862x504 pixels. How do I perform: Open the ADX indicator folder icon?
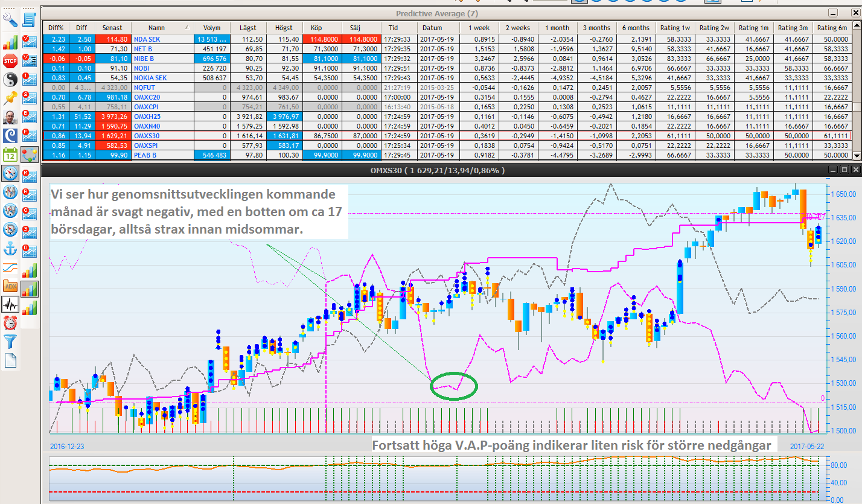10,285
